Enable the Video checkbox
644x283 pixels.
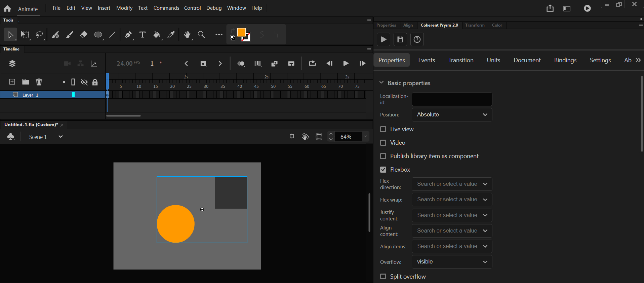point(383,143)
